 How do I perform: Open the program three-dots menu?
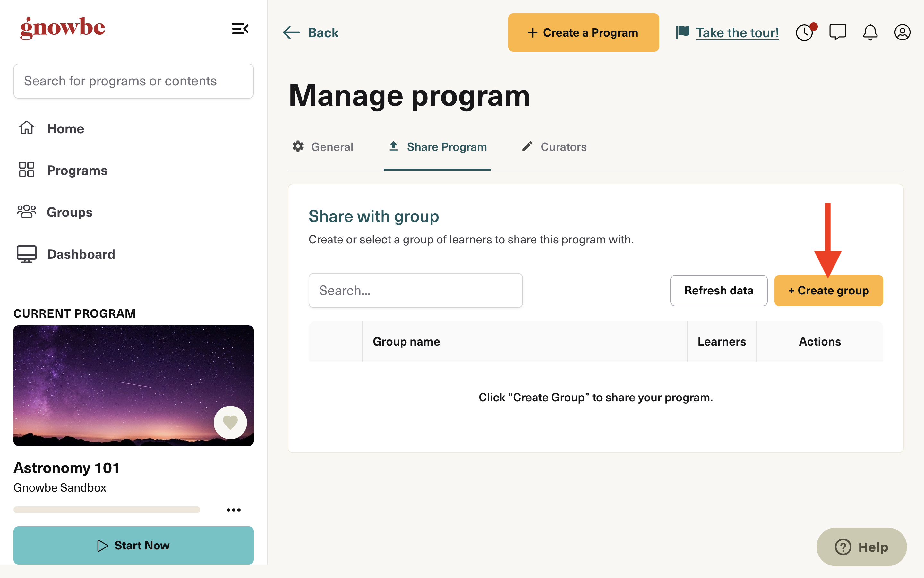(234, 510)
